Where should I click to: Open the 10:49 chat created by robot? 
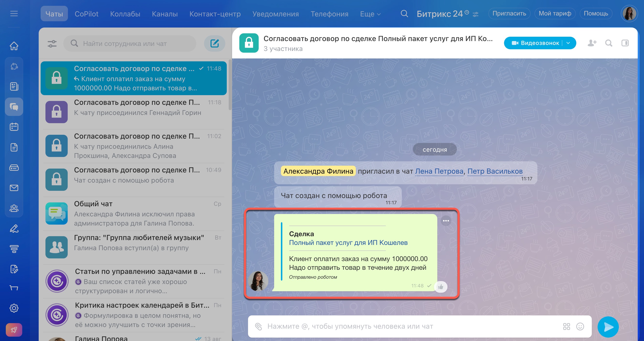[x=133, y=179]
